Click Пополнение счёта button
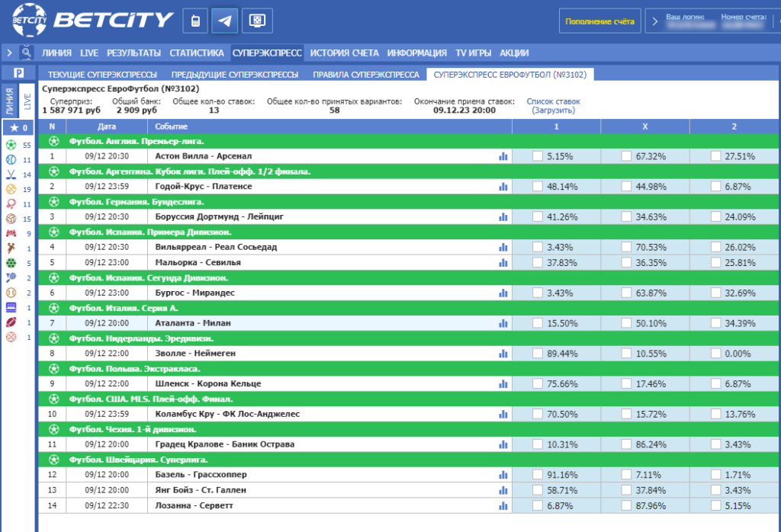The width and height of the screenshot is (781, 532). point(599,21)
